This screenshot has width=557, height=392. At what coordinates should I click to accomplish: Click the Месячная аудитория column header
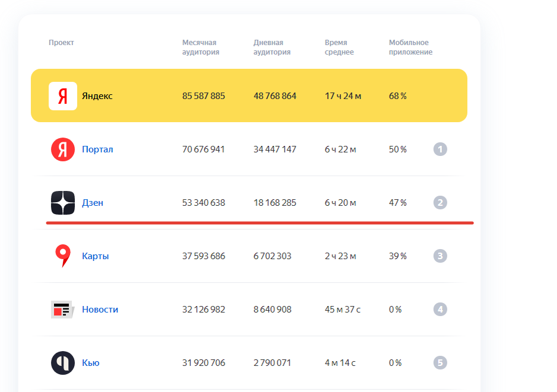[200, 47]
